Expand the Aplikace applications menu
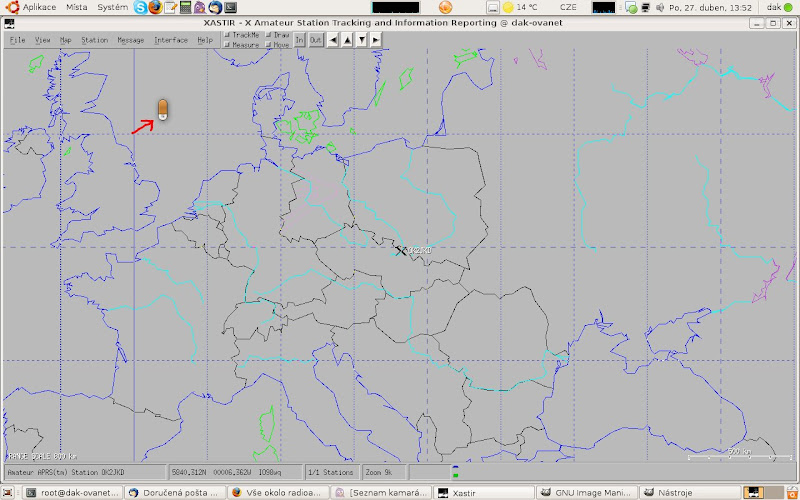 point(38,7)
